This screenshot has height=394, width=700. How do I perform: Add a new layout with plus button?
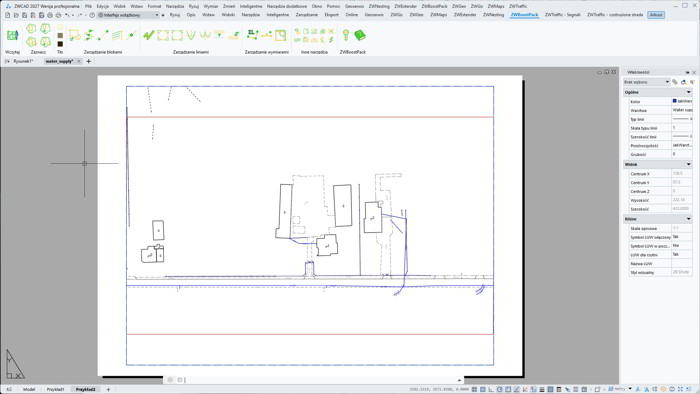click(108, 390)
